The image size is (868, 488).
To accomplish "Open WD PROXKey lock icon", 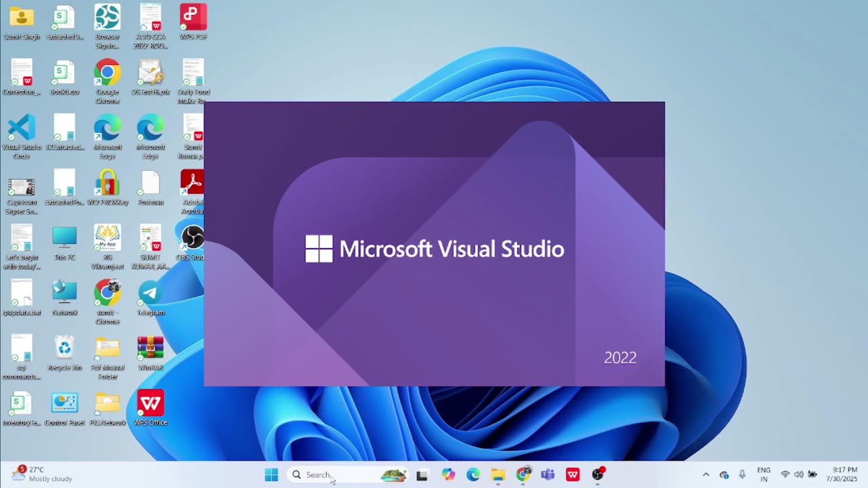I will pos(107,188).
